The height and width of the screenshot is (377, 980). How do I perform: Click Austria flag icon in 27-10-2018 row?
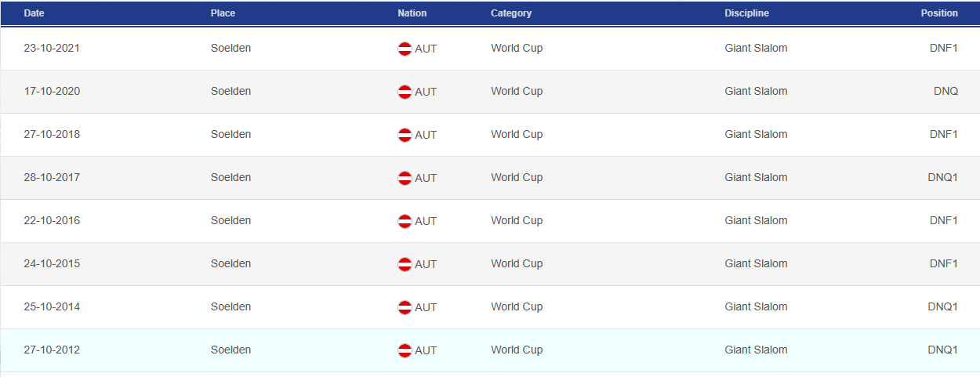405,135
